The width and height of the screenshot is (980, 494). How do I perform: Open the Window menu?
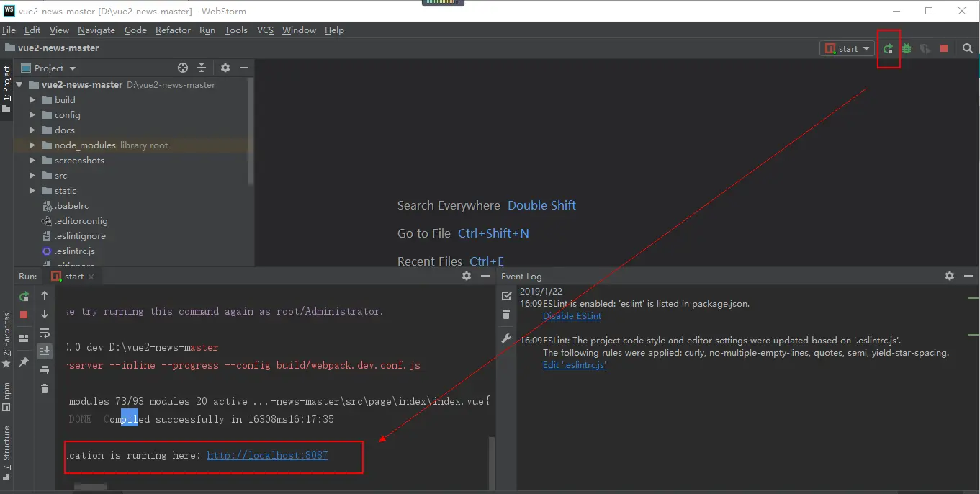[299, 30]
